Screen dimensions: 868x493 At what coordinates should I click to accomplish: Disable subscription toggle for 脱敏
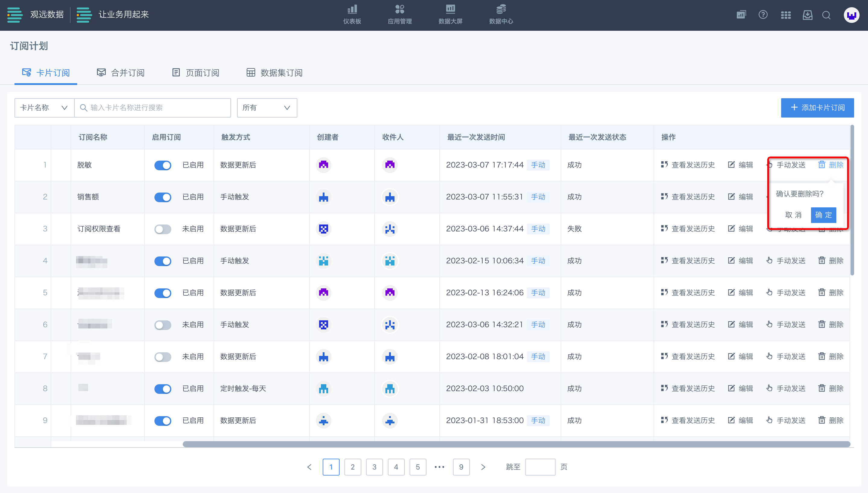click(x=163, y=165)
